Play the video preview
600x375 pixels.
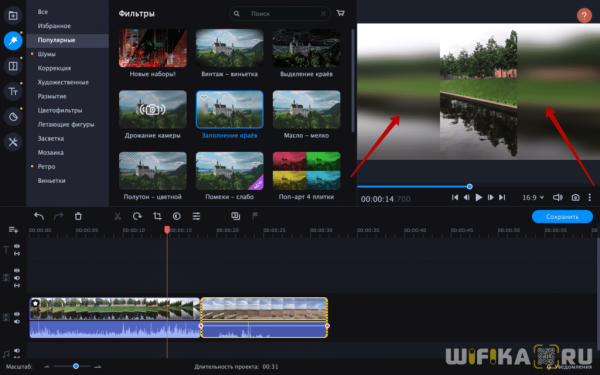point(479,197)
